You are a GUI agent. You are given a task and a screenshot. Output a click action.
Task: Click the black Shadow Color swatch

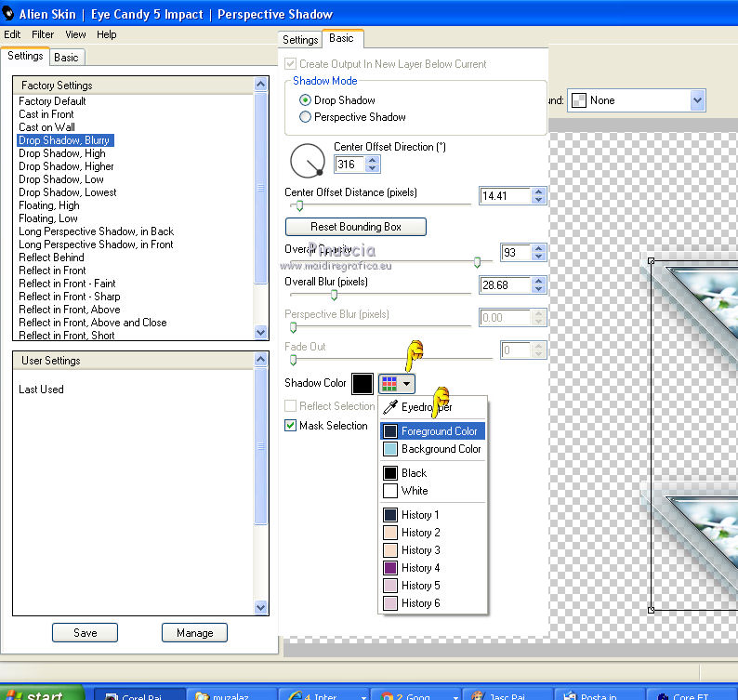click(362, 384)
